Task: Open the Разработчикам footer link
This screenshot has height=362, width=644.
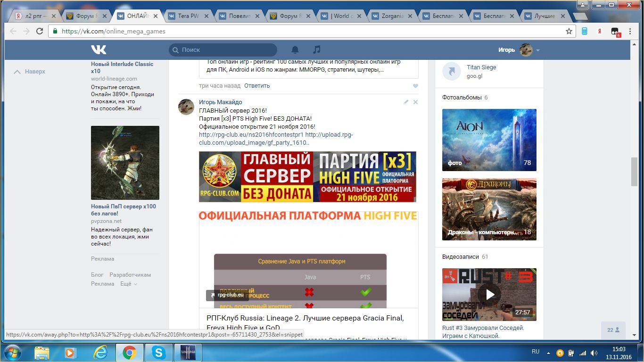Action: (x=130, y=275)
